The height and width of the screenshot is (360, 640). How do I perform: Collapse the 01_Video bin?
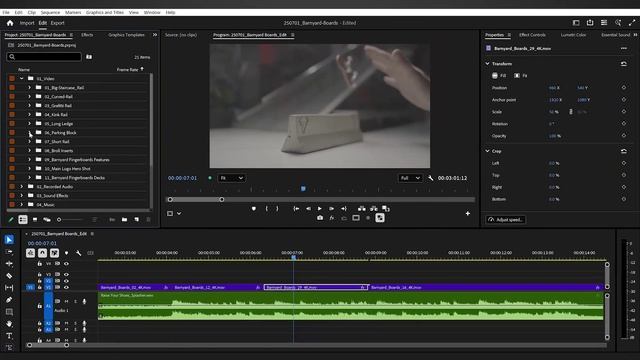click(22, 78)
